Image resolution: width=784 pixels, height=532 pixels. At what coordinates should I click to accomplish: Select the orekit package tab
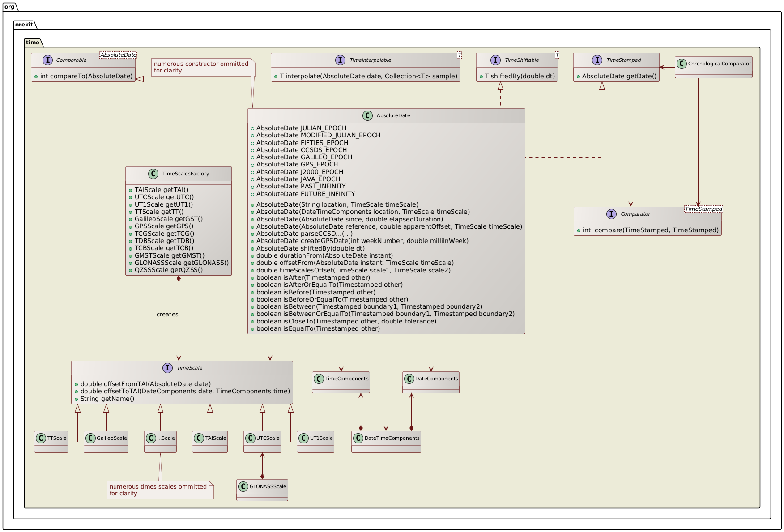(25, 25)
